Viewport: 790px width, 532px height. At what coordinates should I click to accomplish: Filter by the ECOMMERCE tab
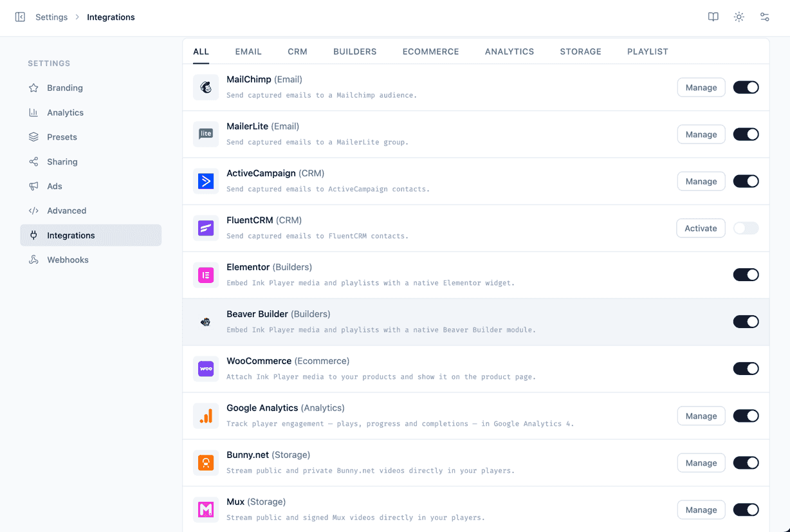[431, 51]
